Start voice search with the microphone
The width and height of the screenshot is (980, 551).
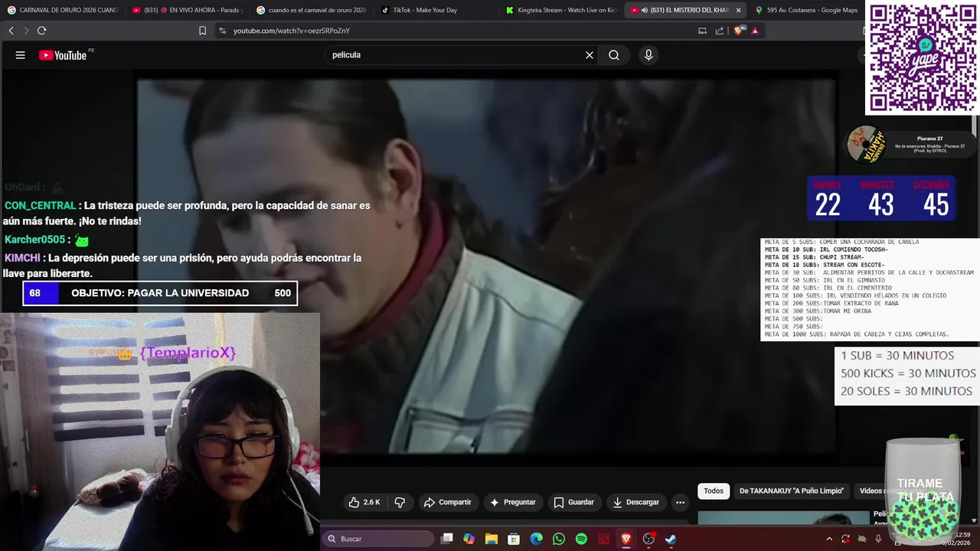point(648,55)
